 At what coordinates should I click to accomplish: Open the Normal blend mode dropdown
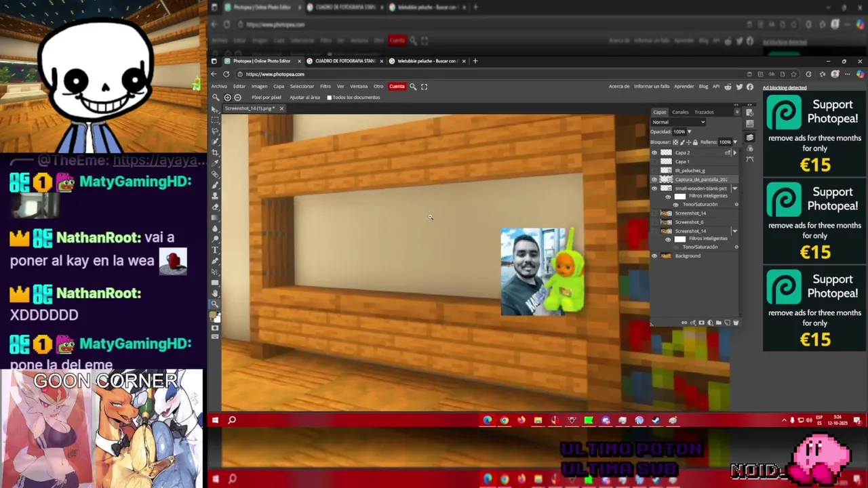click(x=678, y=122)
